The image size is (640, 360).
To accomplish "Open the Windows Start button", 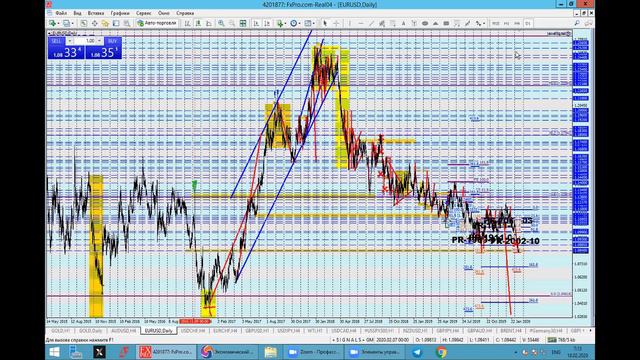I will (x=54, y=352).
